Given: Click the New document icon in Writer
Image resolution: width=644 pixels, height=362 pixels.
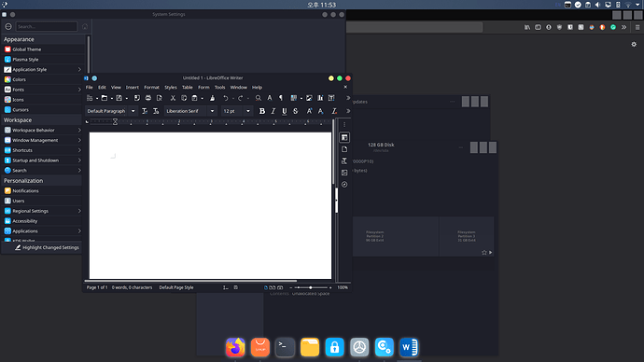Looking at the screenshot, I should [x=90, y=98].
